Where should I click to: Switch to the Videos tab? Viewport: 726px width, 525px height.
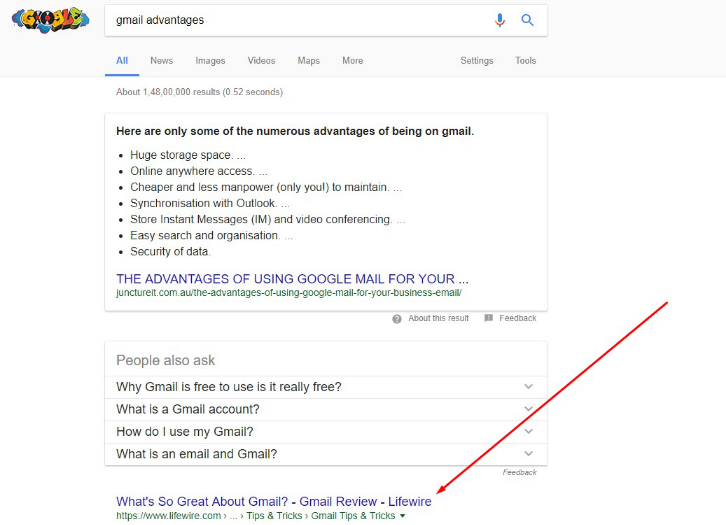(261, 61)
